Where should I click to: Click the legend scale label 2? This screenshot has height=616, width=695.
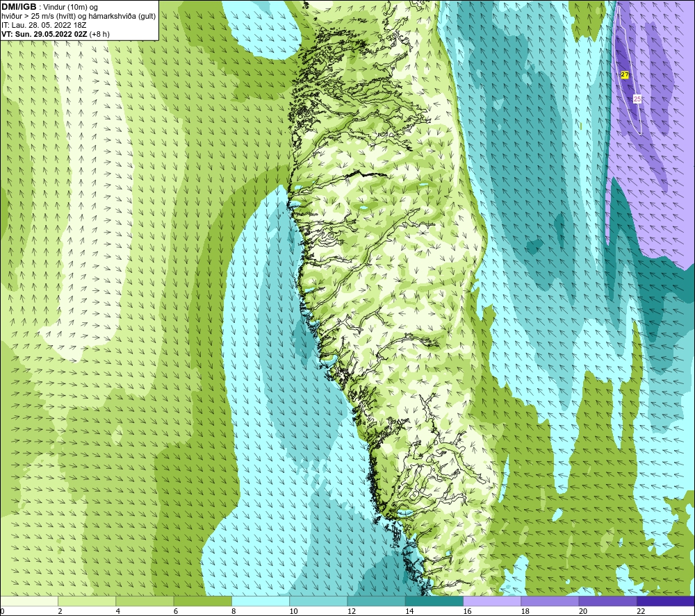(x=60, y=612)
